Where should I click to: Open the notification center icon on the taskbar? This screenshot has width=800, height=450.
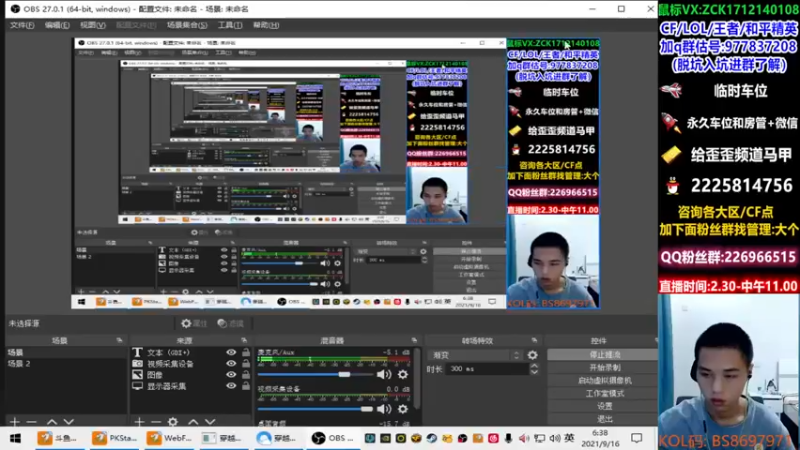636,438
